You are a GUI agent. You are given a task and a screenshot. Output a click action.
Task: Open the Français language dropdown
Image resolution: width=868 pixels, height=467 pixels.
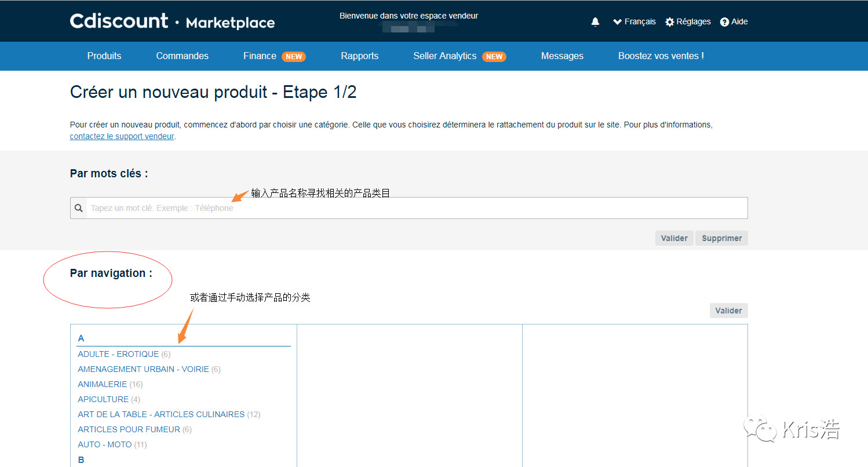[634, 21]
